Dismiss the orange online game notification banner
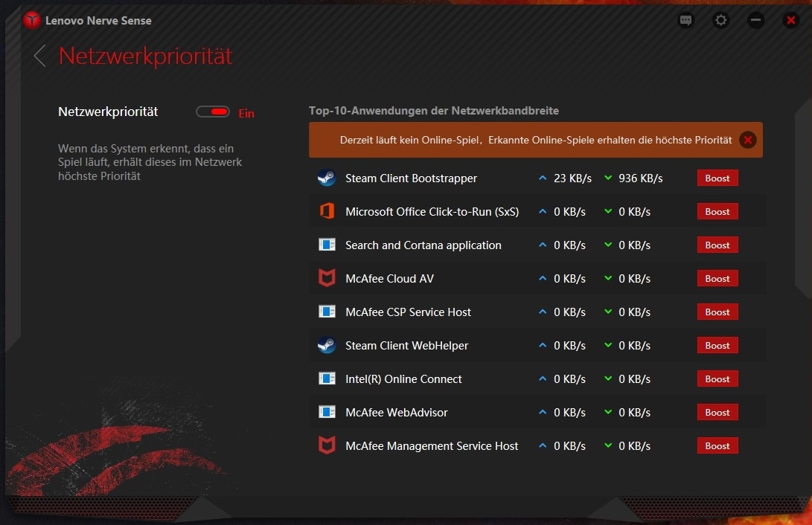This screenshot has width=812, height=525. point(748,140)
